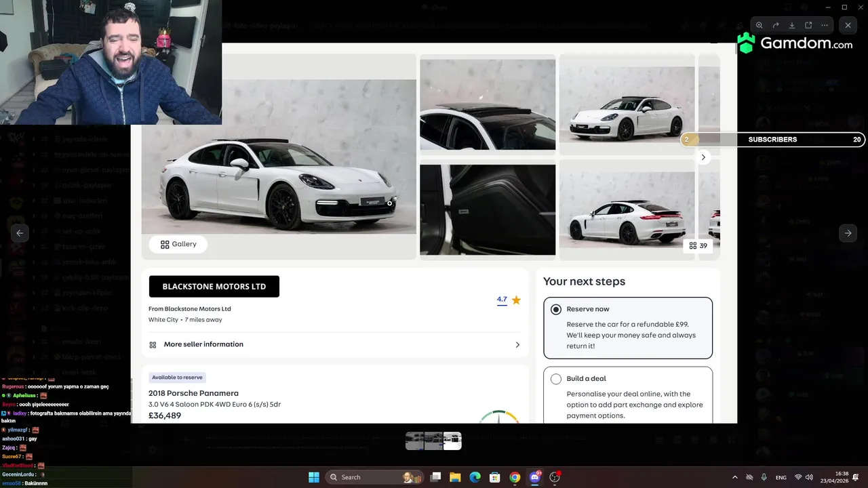Screen dimensions: 868x488
Task: Go to the next image with right arrow
Action: (848, 232)
